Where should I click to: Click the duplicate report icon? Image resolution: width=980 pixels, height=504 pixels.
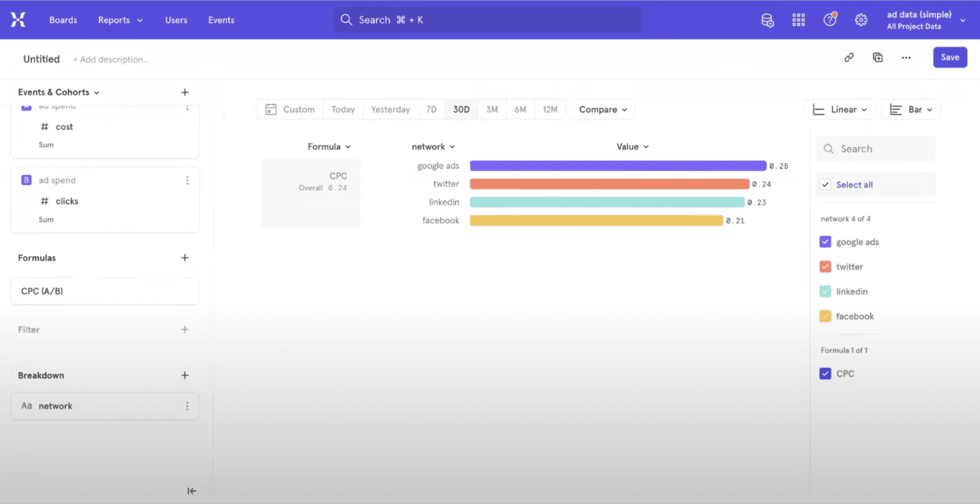click(878, 57)
